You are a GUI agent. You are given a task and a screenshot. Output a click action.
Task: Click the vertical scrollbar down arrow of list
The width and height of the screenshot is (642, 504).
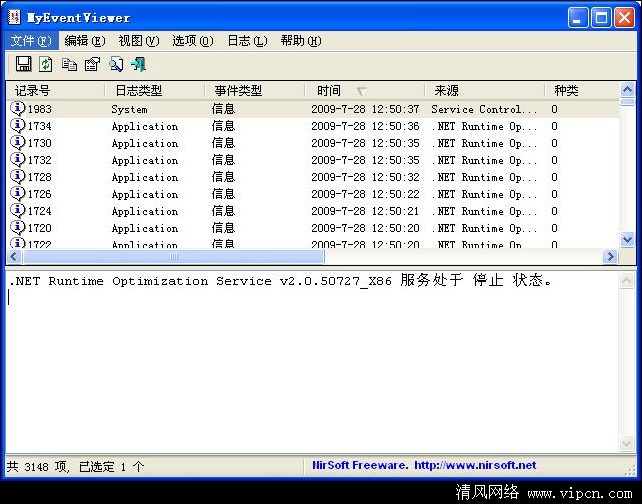pyautogui.click(x=627, y=240)
